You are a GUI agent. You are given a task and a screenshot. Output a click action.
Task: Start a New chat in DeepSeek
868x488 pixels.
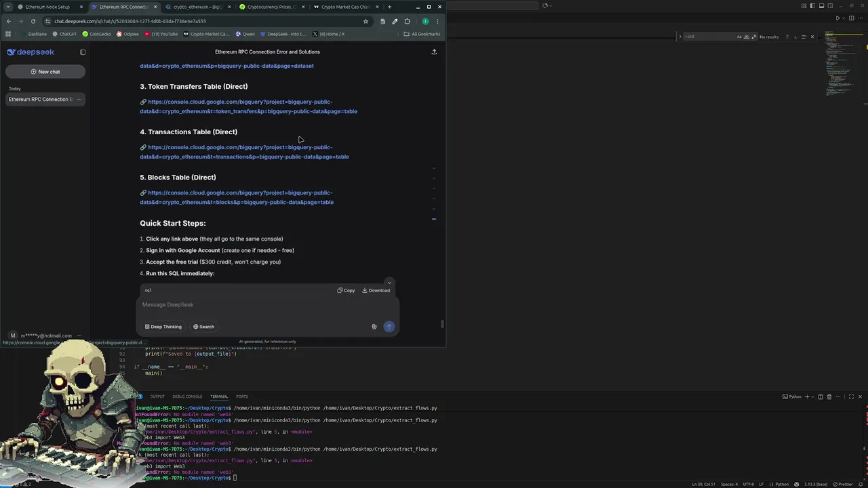[45, 72]
